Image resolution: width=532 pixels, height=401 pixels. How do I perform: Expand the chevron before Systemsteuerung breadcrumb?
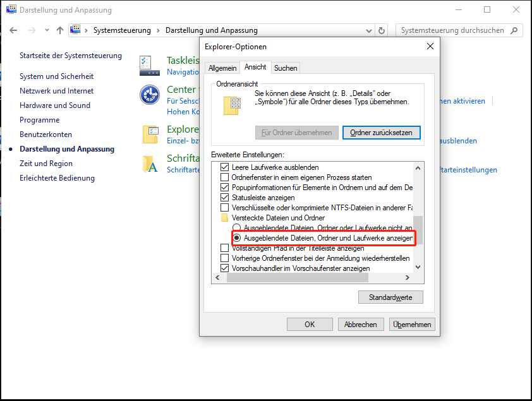tap(86, 30)
